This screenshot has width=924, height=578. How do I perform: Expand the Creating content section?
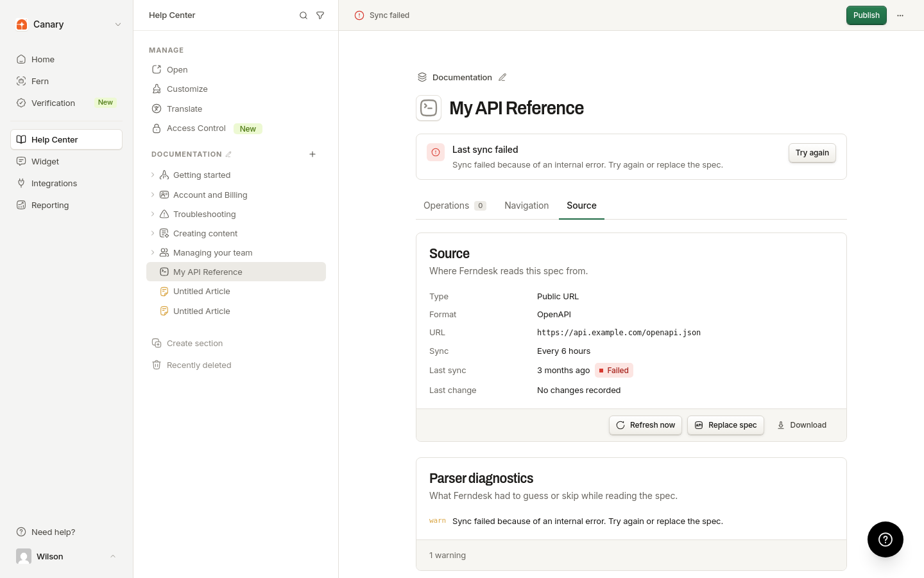(153, 233)
